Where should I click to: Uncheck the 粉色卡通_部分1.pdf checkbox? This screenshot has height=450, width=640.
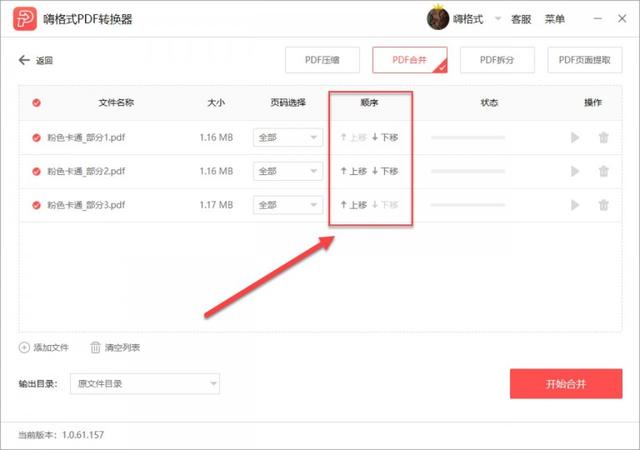[36, 138]
